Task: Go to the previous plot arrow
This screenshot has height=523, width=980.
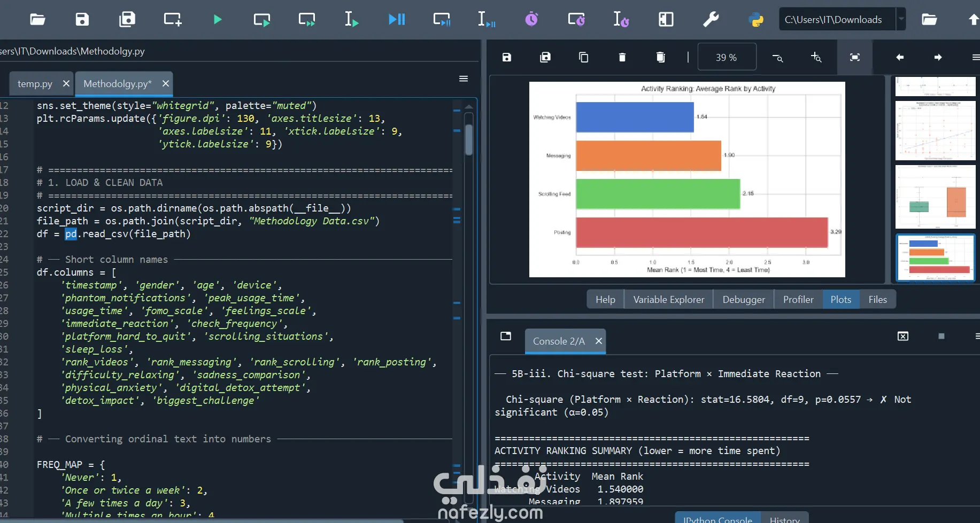Action: coord(900,57)
